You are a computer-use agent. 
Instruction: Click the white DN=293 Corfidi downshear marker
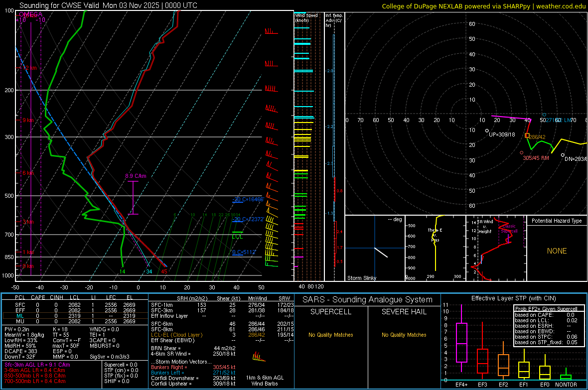563,155
